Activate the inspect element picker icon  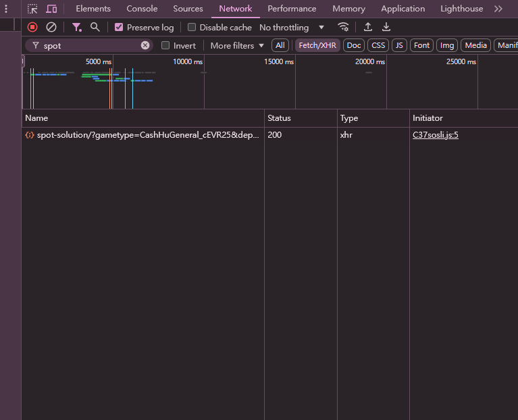pyautogui.click(x=32, y=9)
